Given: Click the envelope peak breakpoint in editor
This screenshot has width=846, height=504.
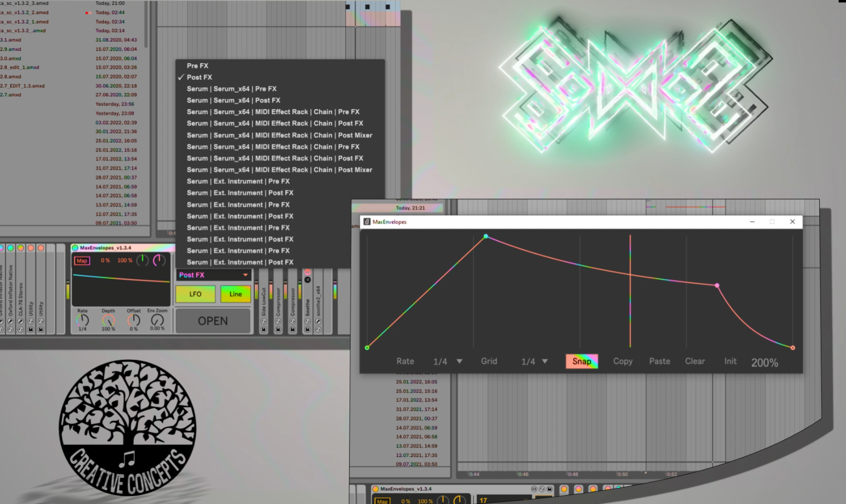Looking at the screenshot, I should 486,237.
